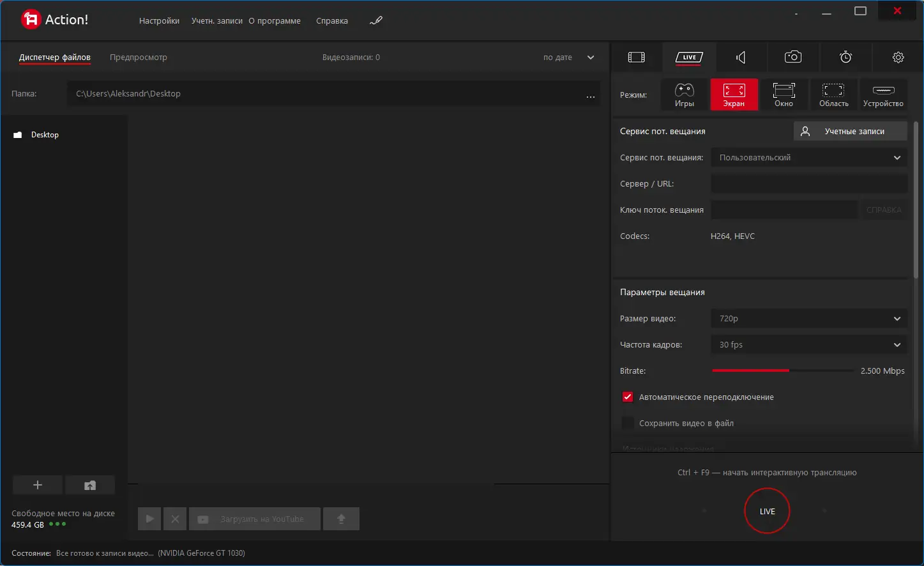Image resolution: width=924 pixels, height=566 pixels.
Task: Open the О программе menu
Action: 275,20
